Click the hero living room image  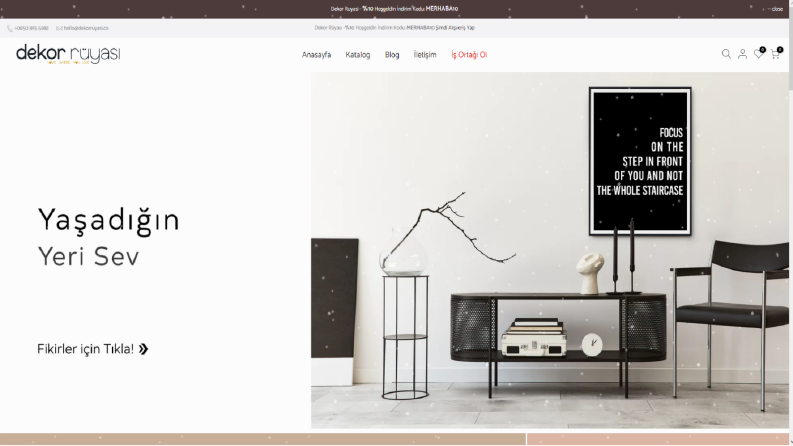tap(550, 250)
